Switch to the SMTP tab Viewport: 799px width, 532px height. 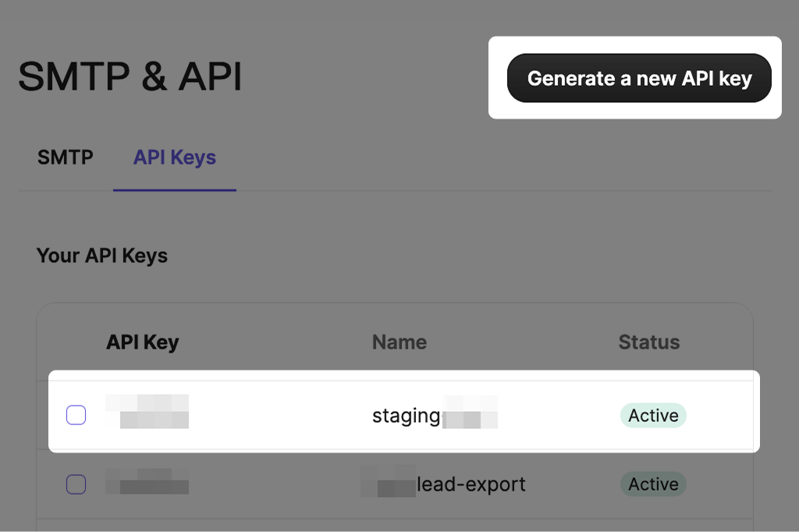pyautogui.click(x=66, y=158)
